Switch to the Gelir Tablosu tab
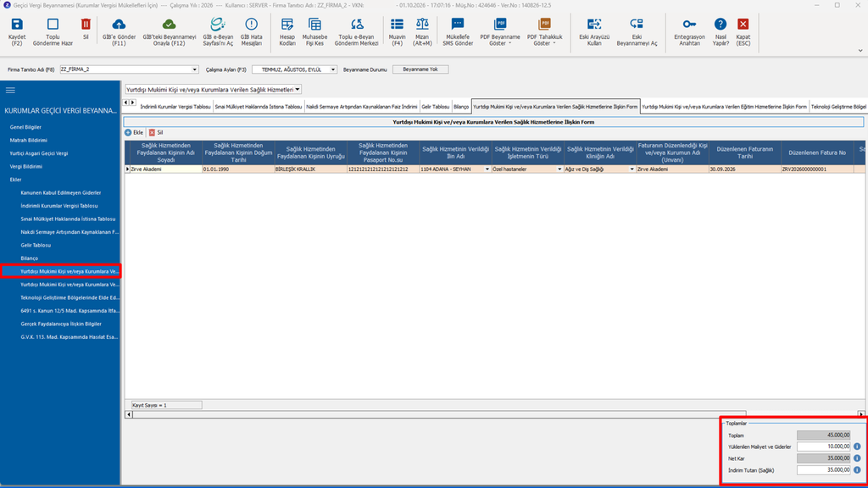Screen dimensions: 868x488 (x=436, y=107)
